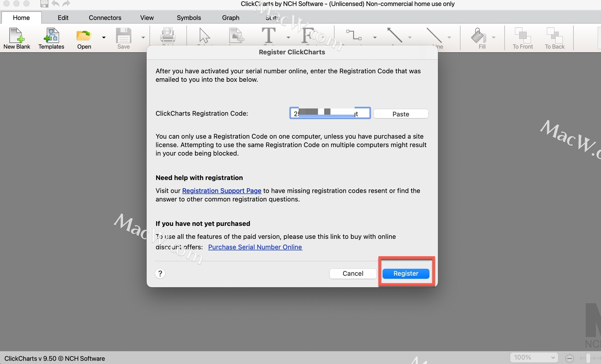Click the Font F toolbar icon

pos(308,35)
